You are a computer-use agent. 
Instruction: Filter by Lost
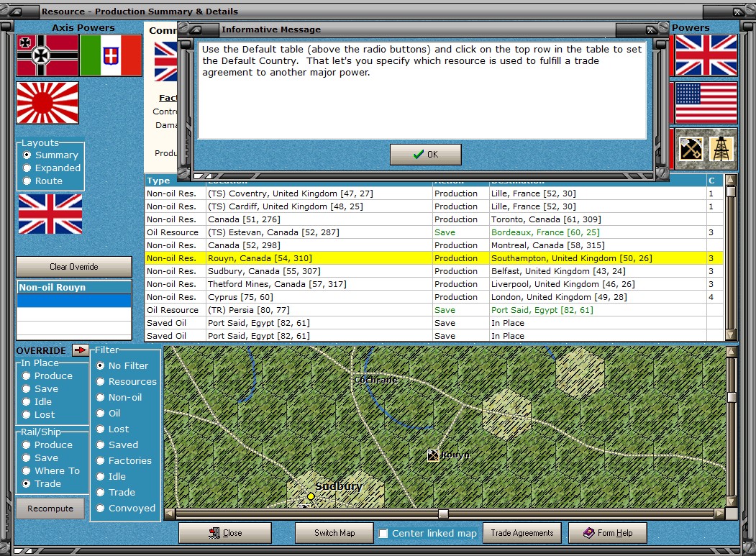pyautogui.click(x=100, y=429)
